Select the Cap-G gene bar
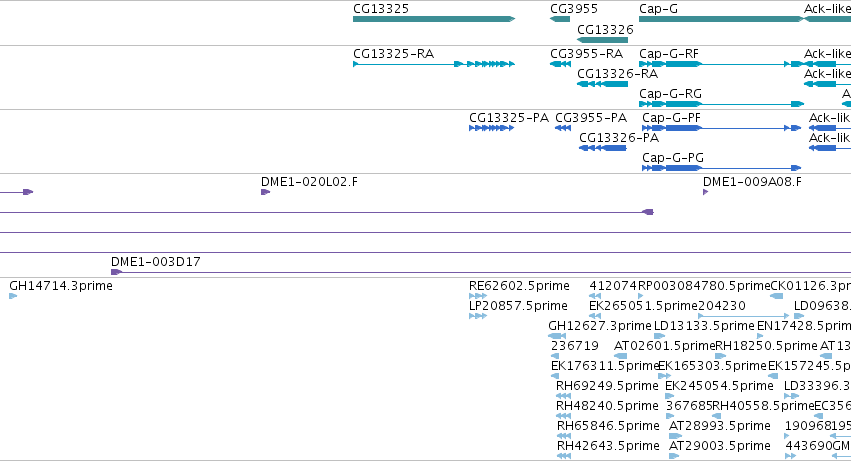Viewport: 851px width, 461px height. 721,19
